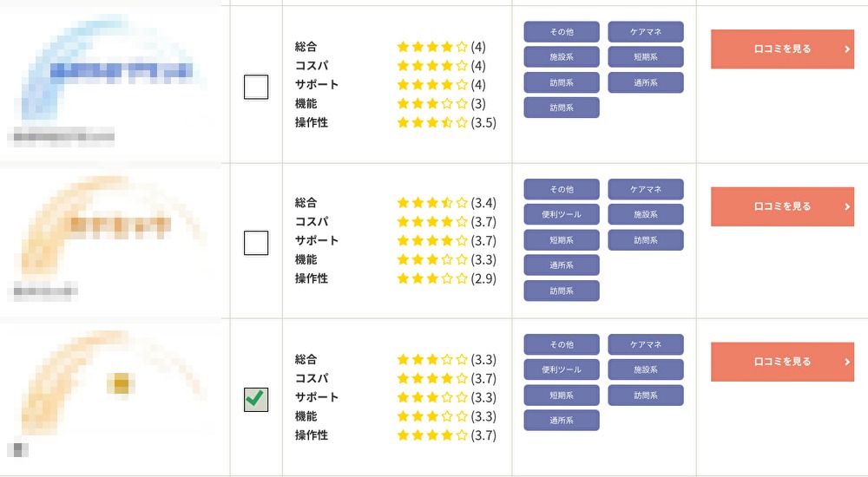Check the second product's comparison checkbox
Screen dimensions: 868x477
[256, 243]
